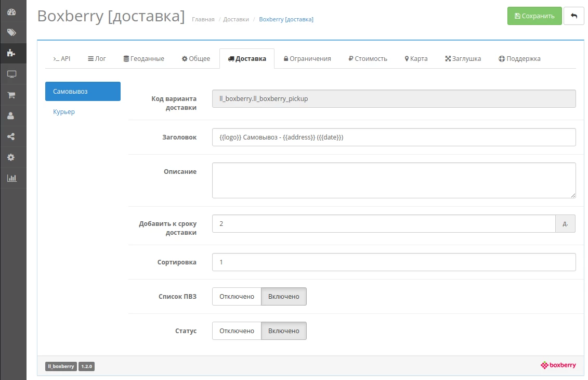Open the catalog tags icon in sidebar

[11, 33]
